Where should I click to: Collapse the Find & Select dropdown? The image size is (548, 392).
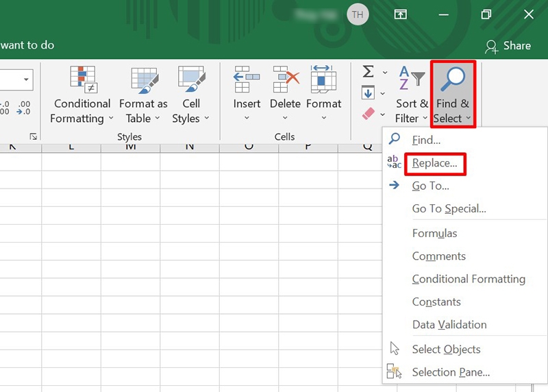tap(452, 95)
